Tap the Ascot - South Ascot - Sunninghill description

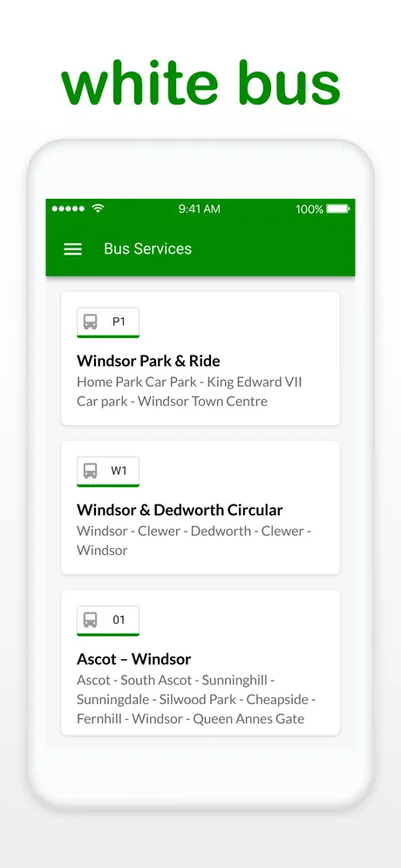click(x=196, y=700)
